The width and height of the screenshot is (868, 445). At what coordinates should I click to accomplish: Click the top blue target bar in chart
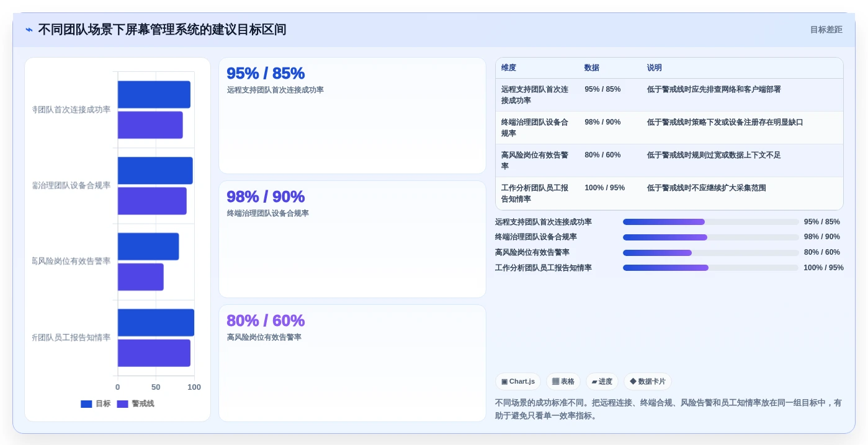tap(154, 95)
